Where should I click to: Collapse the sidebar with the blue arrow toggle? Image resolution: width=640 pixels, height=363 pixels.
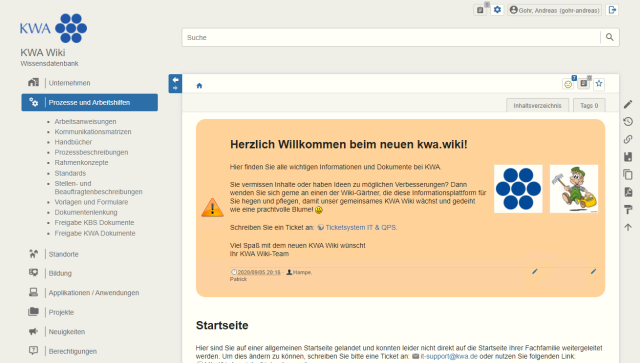[x=175, y=83]
